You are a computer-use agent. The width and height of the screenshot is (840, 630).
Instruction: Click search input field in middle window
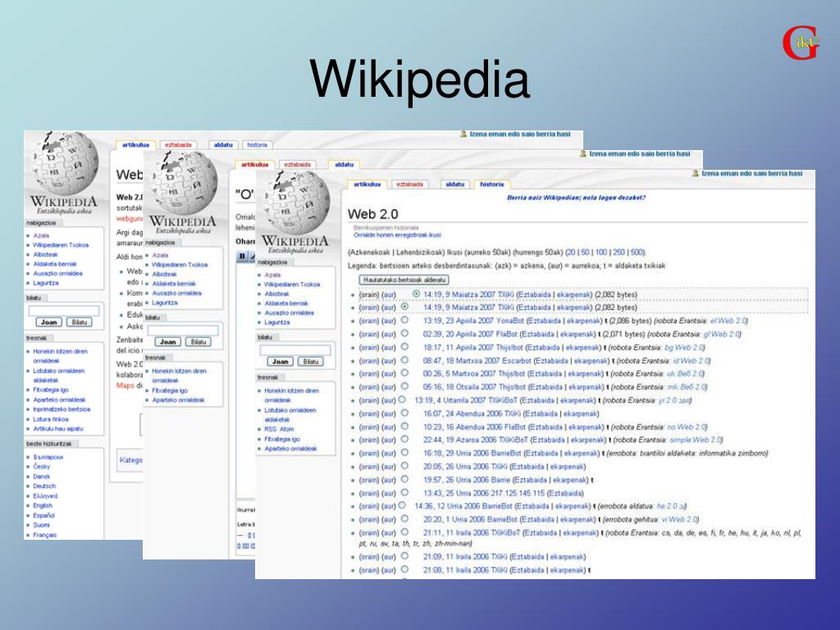183,330
